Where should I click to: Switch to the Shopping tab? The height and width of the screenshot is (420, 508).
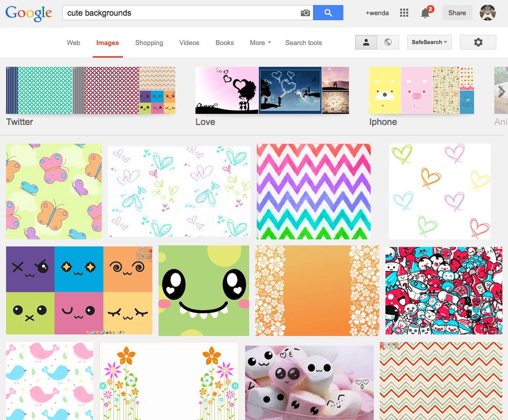click(x=149, y=43)
